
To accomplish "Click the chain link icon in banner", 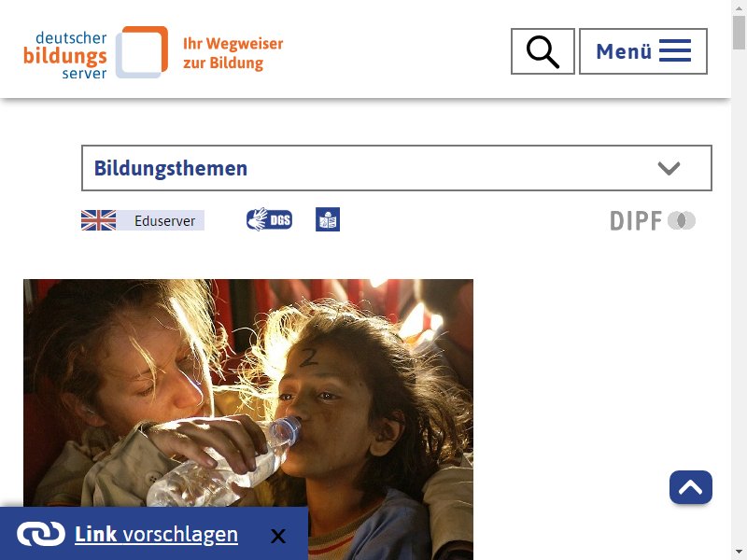I will (41, 534).
